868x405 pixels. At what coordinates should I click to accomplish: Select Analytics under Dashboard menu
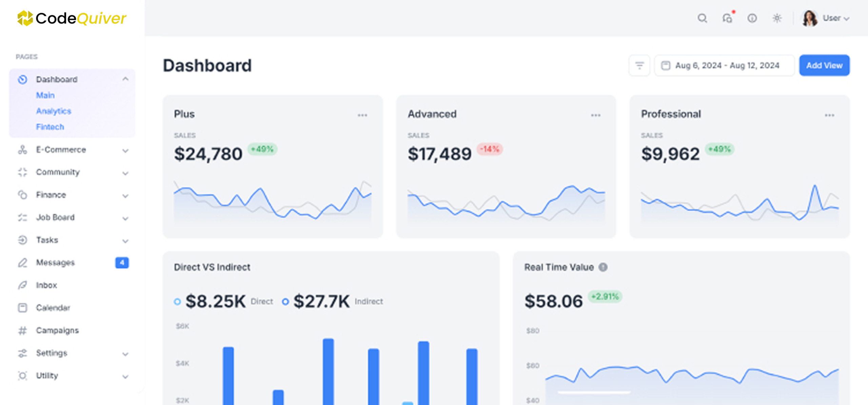(x=54, y=111)
